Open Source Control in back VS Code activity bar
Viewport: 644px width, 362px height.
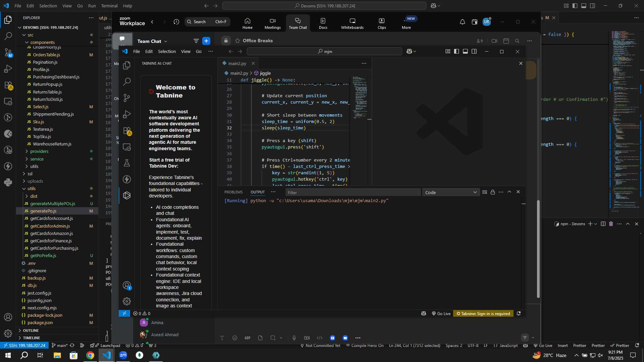[x=8, y=52]
